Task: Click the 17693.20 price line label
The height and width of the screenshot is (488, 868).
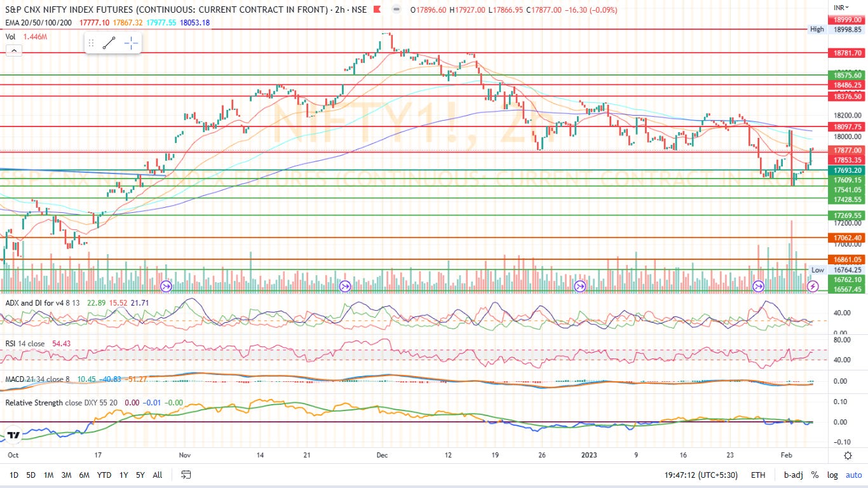Action: click(x=847, y=170)
